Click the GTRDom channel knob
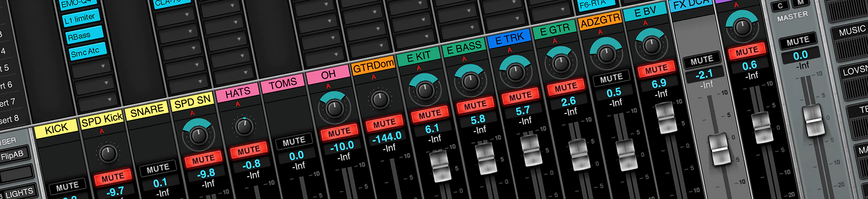 click(380, 99)
